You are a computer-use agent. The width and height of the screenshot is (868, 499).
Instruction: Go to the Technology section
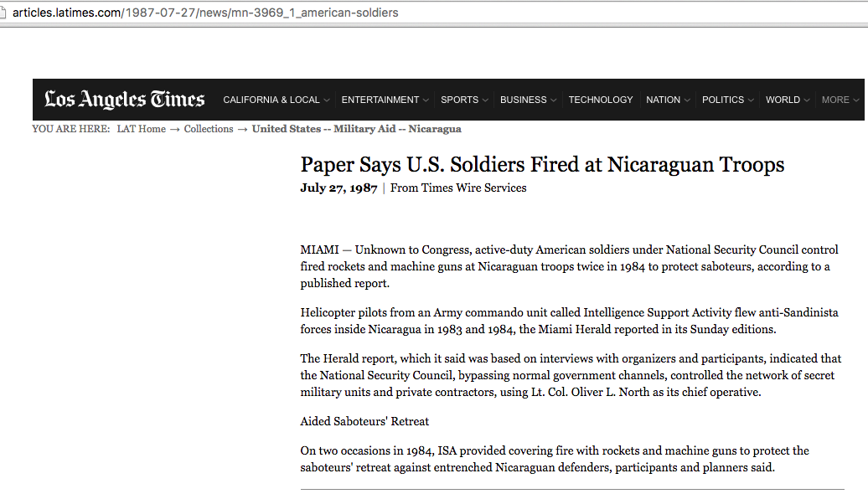(601, 100)
